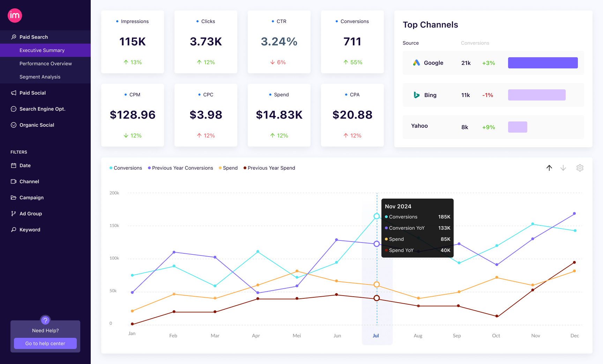The height and width of the screenshot is (364, 603).
Task: Expand the Campaign filter
Action: coord(31,198)
